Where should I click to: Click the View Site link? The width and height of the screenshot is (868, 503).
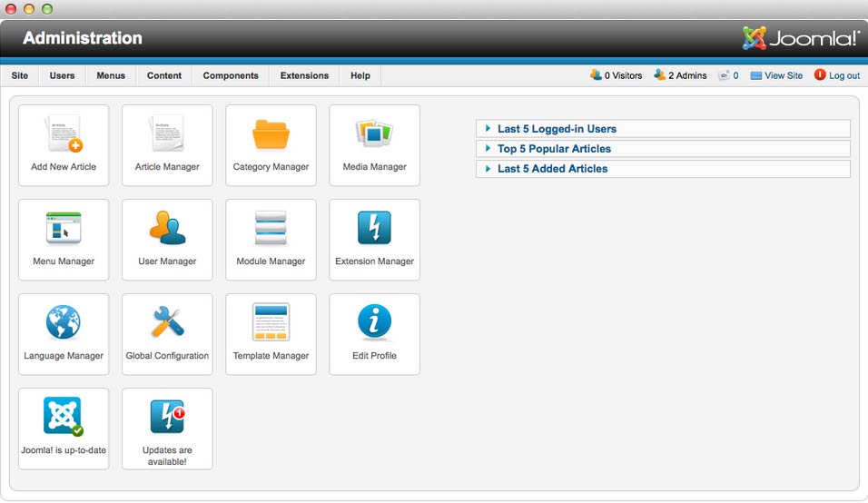tap(783, 76)
